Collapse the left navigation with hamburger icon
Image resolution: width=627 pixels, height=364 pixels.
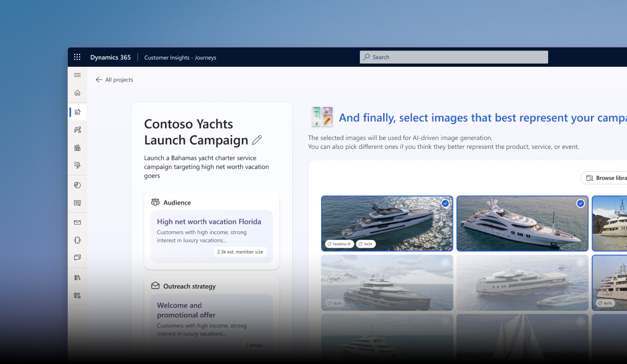point(77,75)
